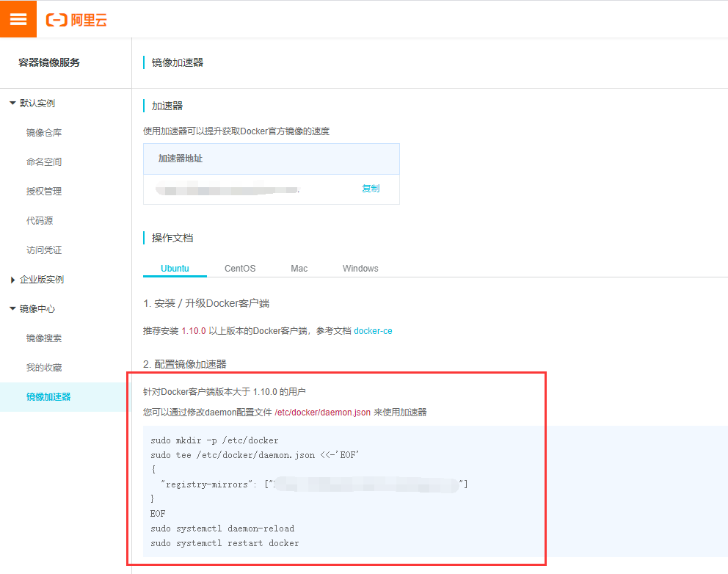
Task: Open 授权管理 in the sidebar
Action: coord(43,192)
